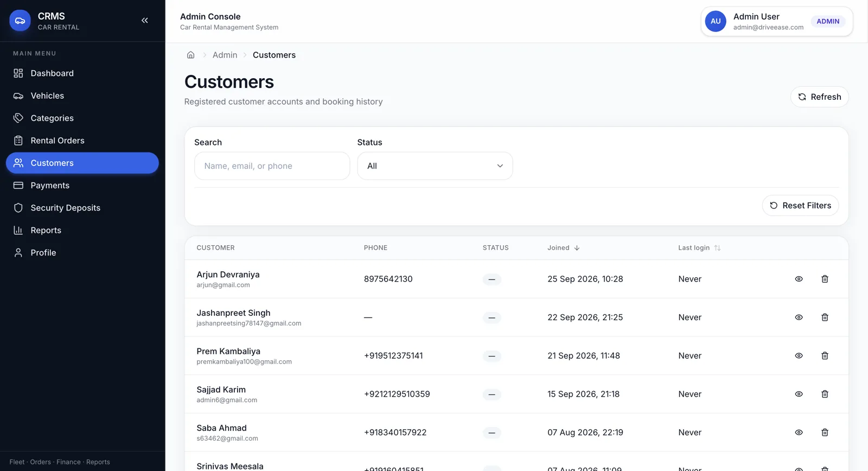The height and width of the screenshot is (471, 868).
Task: Click Srinivas Meesala customer name
Action: (x=230, y=466)
